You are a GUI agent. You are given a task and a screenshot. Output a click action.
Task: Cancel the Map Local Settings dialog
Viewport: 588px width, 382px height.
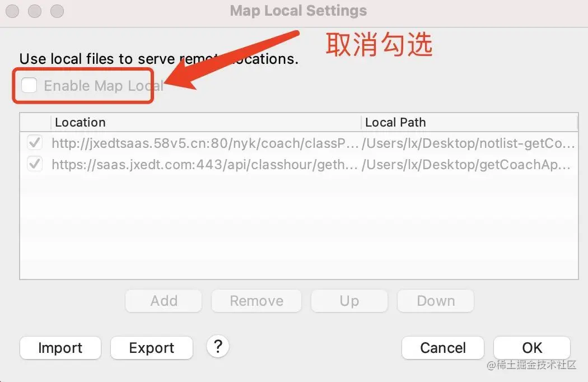click(443, 348)
